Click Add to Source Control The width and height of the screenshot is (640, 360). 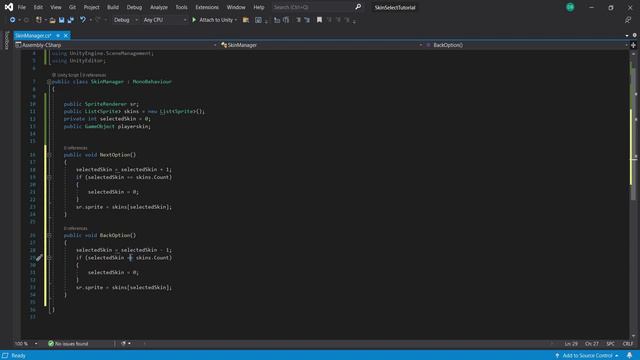point(587,356)
